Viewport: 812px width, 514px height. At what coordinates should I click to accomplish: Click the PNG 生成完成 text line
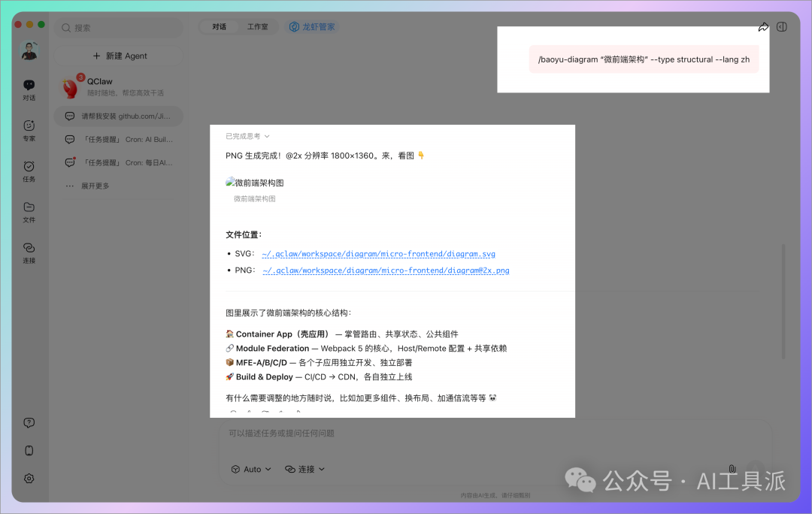pos(326,156)
